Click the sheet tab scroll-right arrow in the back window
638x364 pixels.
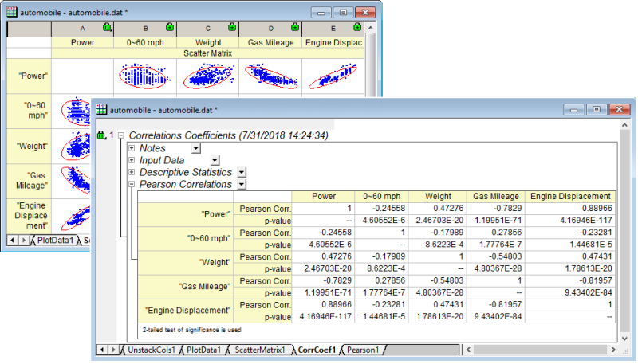click(24, 240)
